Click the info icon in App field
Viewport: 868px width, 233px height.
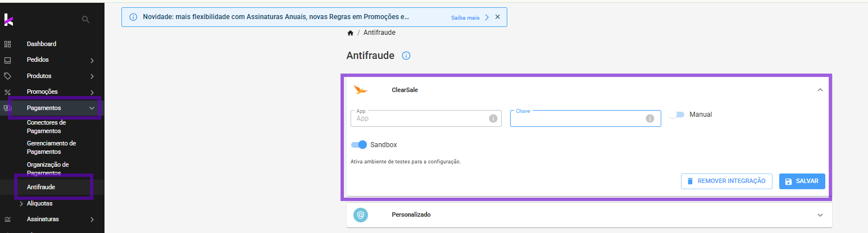click(x=493, y=118)
